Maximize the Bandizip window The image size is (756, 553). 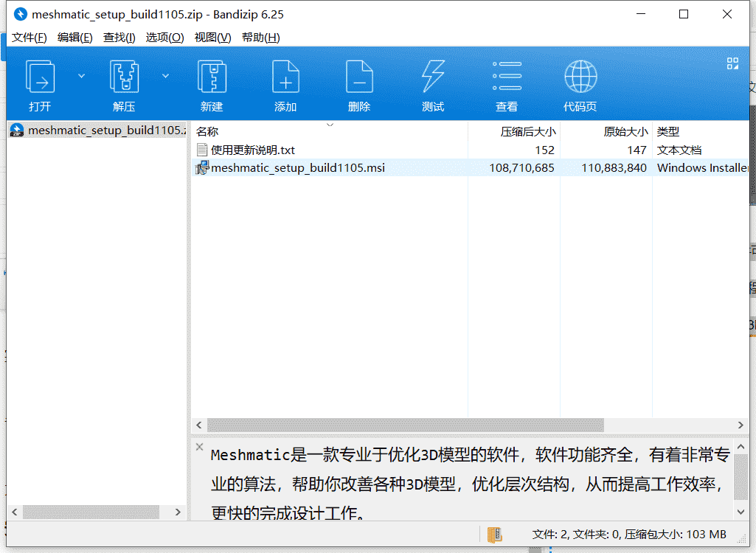684,14
